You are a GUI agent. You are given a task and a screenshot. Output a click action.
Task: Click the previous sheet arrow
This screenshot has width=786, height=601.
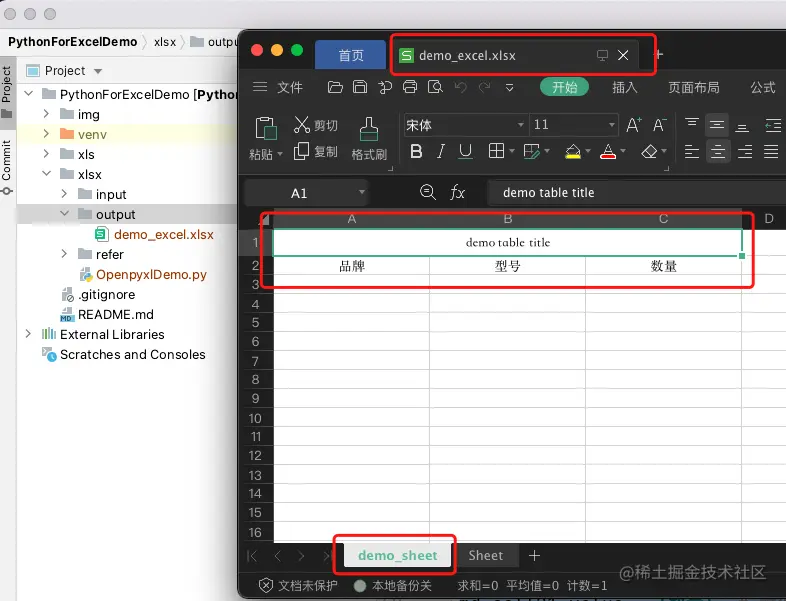pyautogui.click(x=278, y=555)
